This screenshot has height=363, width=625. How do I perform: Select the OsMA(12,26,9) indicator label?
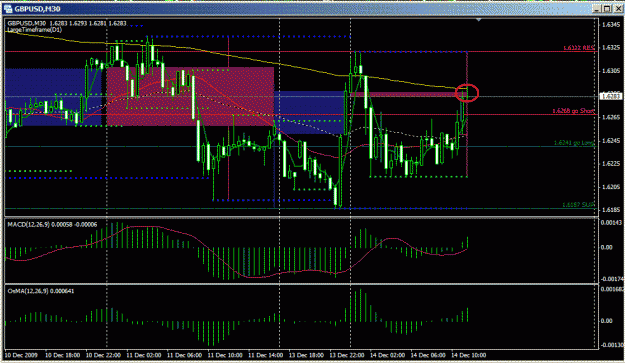pyautogui.click(x=41, y=291)
